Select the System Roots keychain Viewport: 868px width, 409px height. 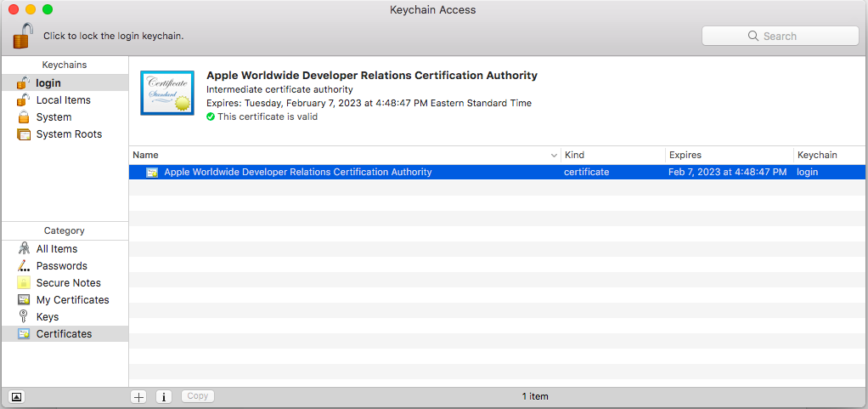pyautogui.click(x=65, y=134)
